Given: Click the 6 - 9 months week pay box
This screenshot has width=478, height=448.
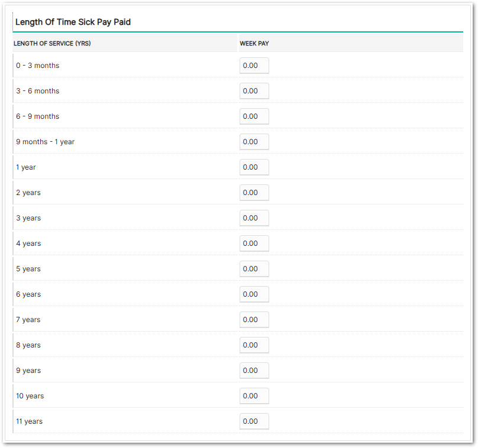Looking at the screenshot, I should (254, 116).
